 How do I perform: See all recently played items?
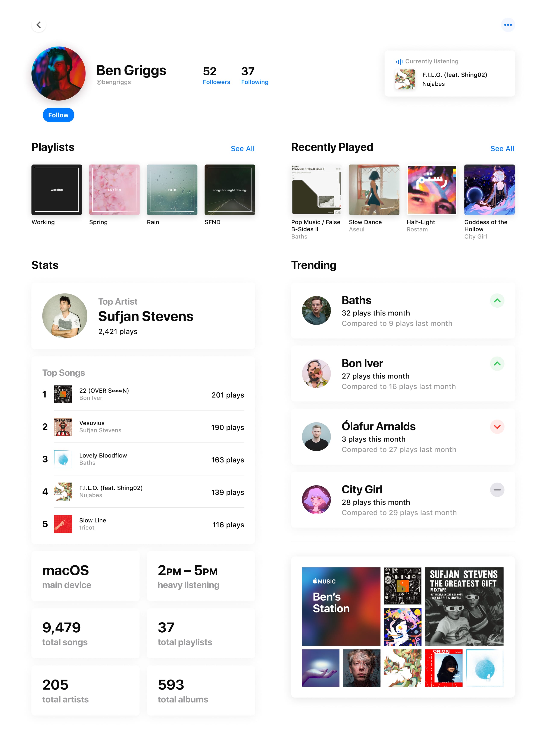pyautogui.click(x=502, y=149)
